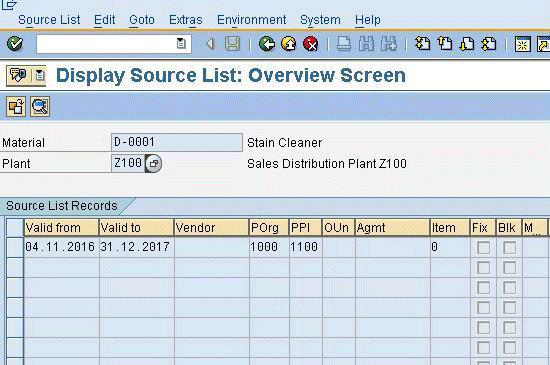Toggle Fix checkbox in the third table row
The image size is (550, 365).
(x=483, y=288)
